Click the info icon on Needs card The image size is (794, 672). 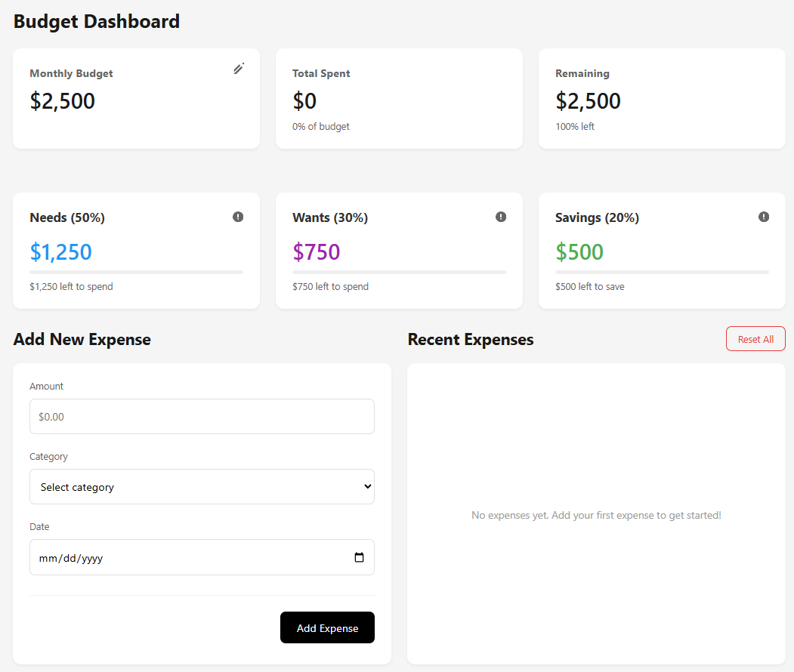pyautogui.click(x=238, y=217)
